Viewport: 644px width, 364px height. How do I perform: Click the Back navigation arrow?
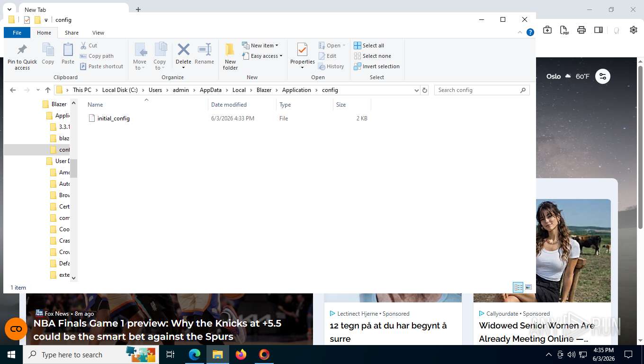tap(13, 90)
